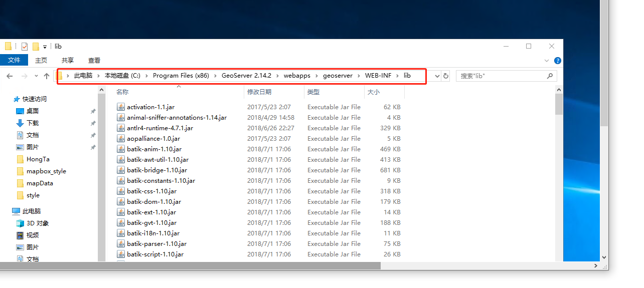The height and width of the screenshot is (288, 644).
Task: Open 视频 under 此电脑
Action: tap(33, 235)
